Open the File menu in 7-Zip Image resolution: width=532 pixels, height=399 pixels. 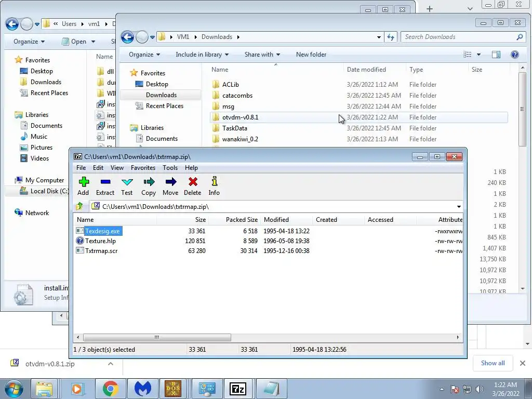(x=81, y=168)
